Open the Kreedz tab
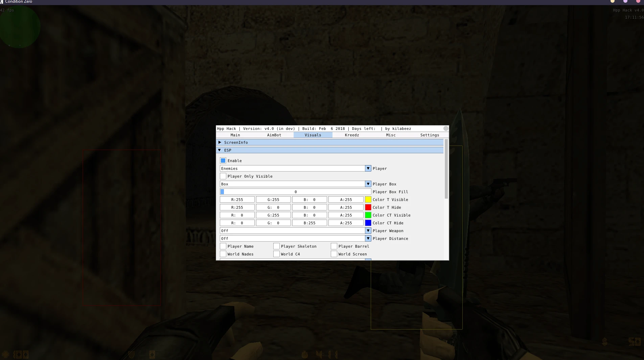The height and width of the screenshot is (360, 644). click(352, 135)
